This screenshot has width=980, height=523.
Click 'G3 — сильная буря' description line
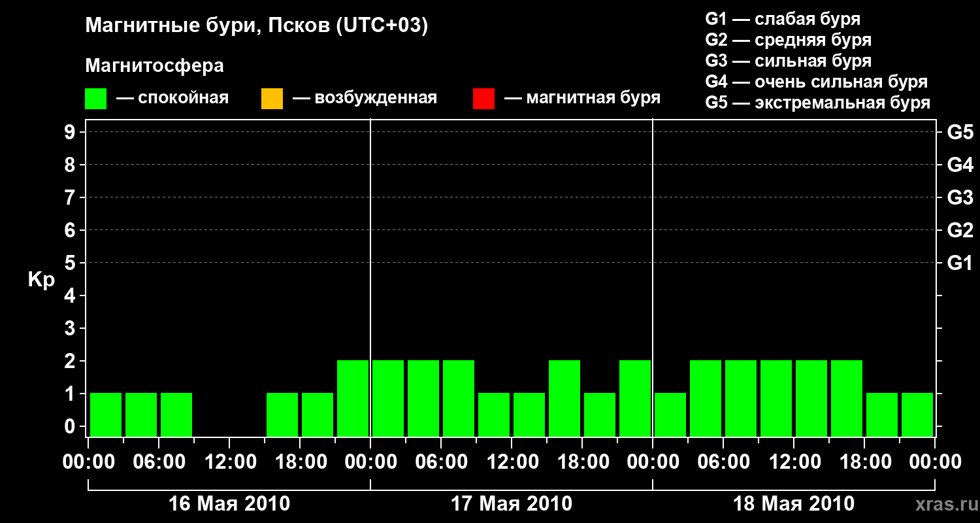click(789, 61)
